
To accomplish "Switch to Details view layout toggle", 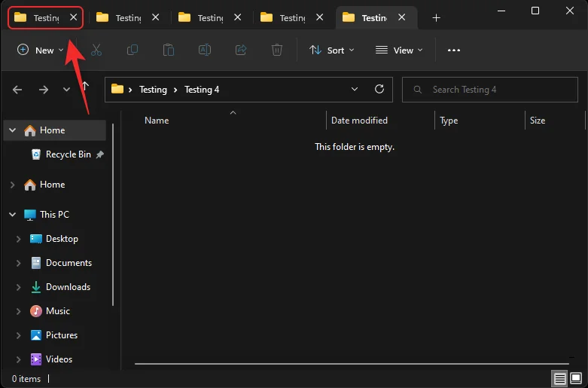I will (559, 378).
